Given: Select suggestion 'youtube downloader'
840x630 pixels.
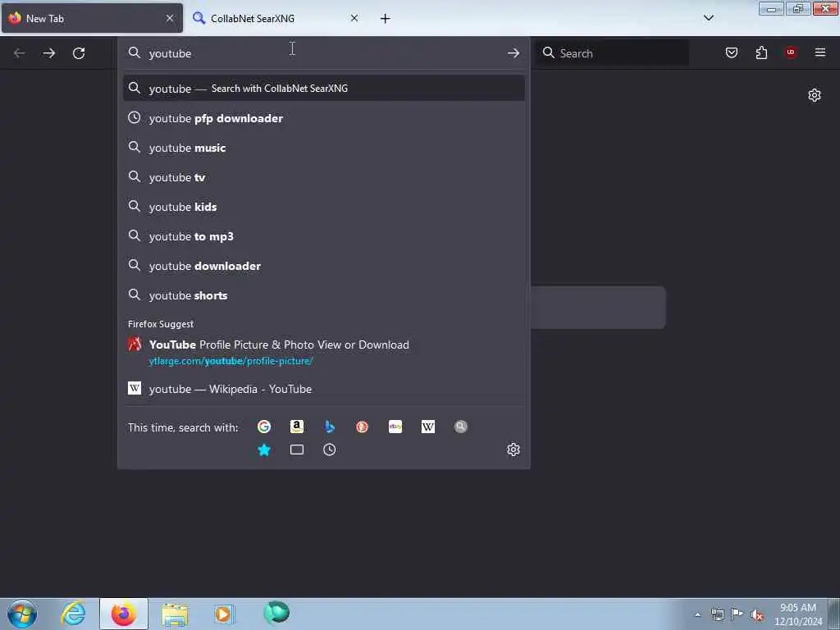Looking at the screenshot, I should point(323,265).
